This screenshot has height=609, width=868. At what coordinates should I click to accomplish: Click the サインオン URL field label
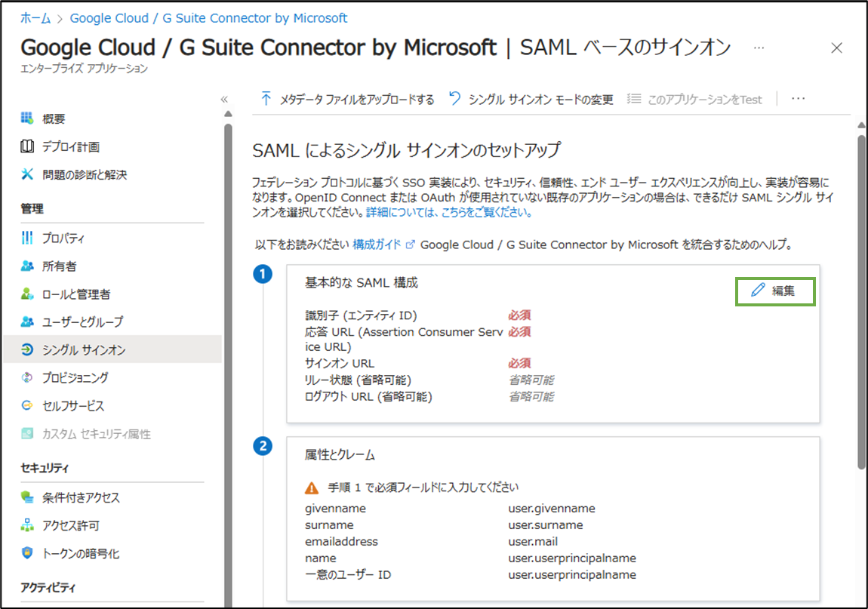pos(340,363)
